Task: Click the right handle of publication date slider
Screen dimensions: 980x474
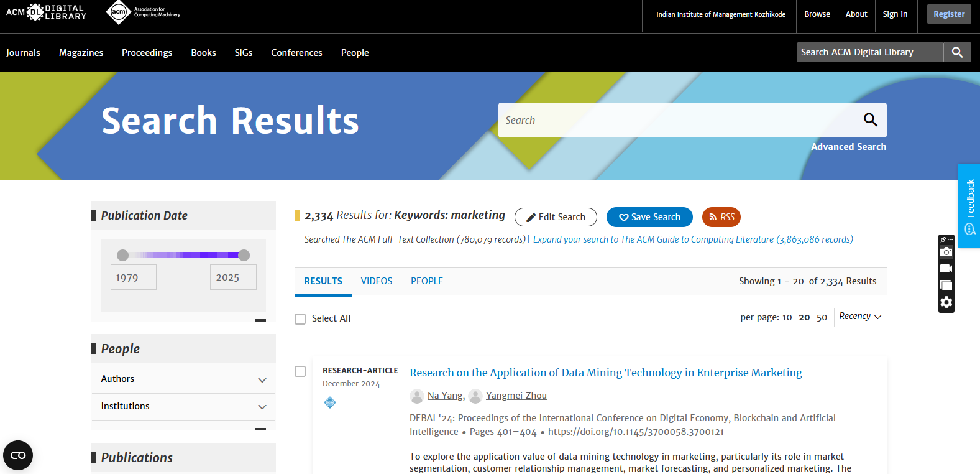Action: click(244, 255)
